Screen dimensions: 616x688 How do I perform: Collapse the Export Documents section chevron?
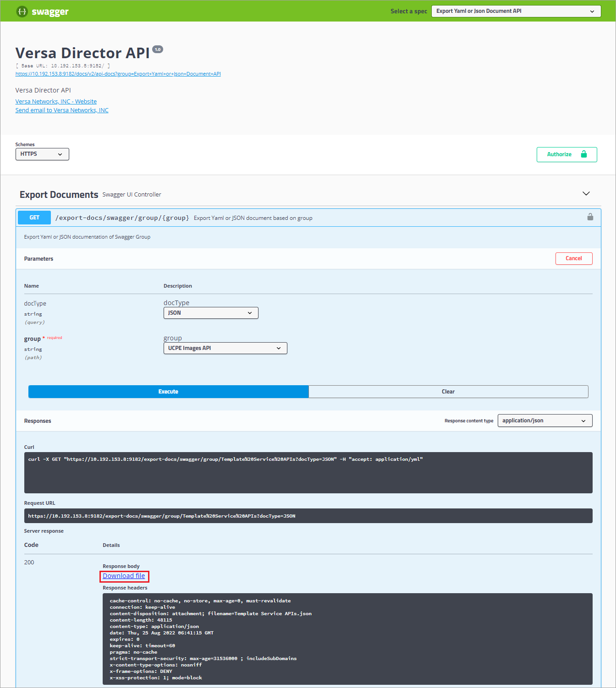(x=586, y=194)
